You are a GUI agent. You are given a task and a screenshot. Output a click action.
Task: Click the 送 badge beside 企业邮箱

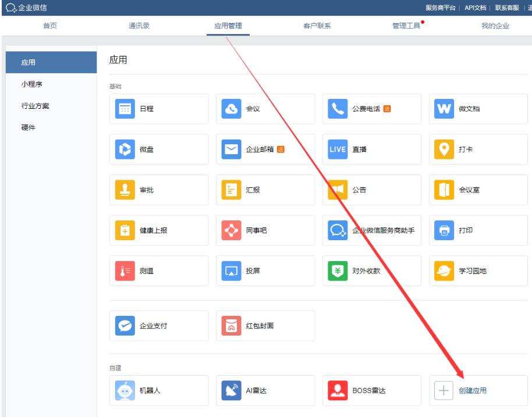pos(281,149)
